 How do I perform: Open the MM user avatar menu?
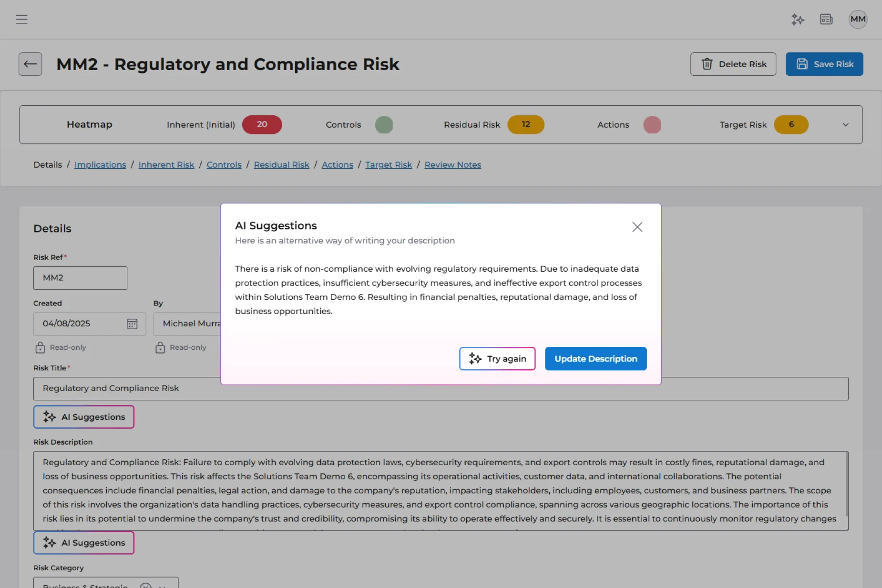[x=858, y=20]
